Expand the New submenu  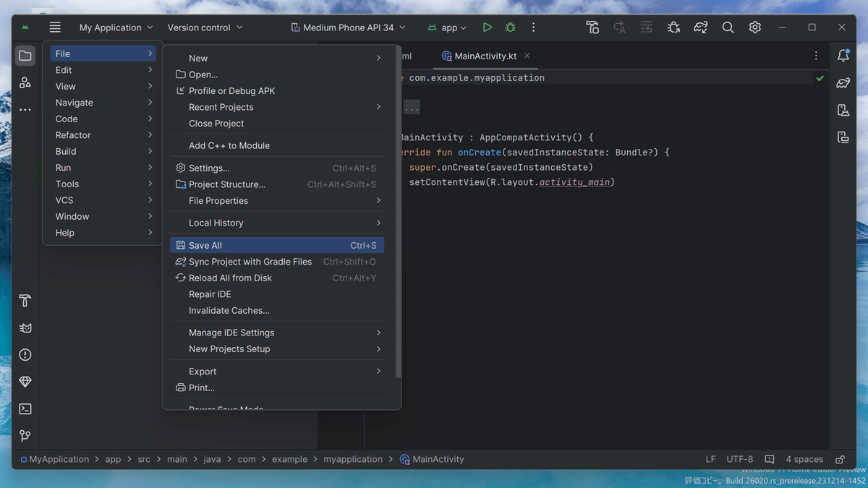click(x=277, y=58)
